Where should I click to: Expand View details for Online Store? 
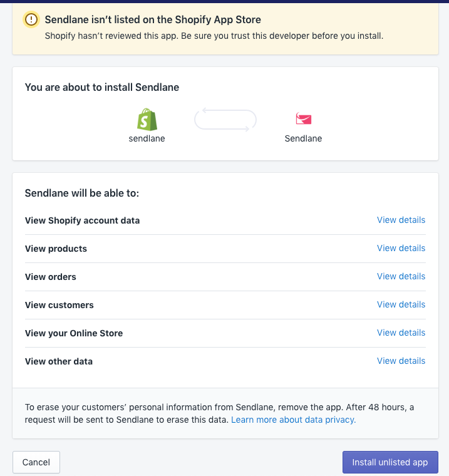[401, 333]
